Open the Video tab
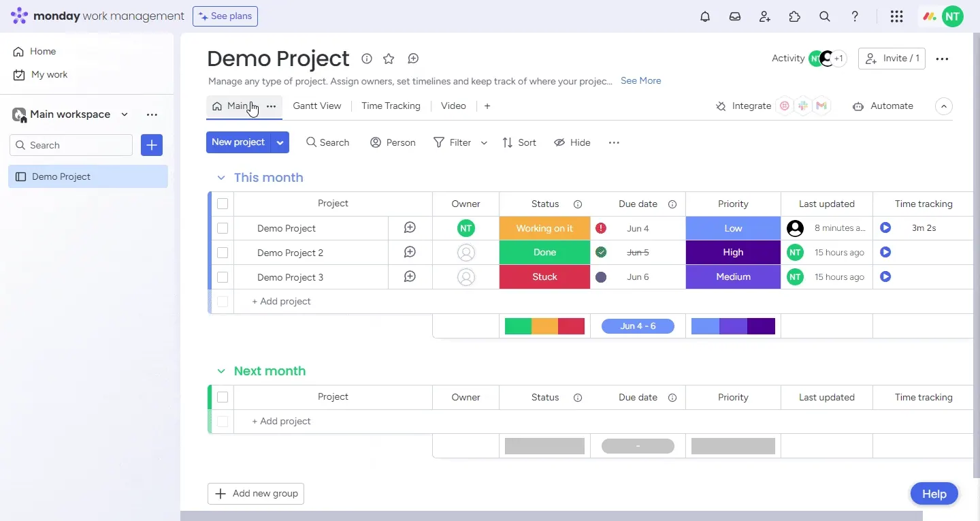The height and width of the screenshot is (521, 980). pos(453,106)
